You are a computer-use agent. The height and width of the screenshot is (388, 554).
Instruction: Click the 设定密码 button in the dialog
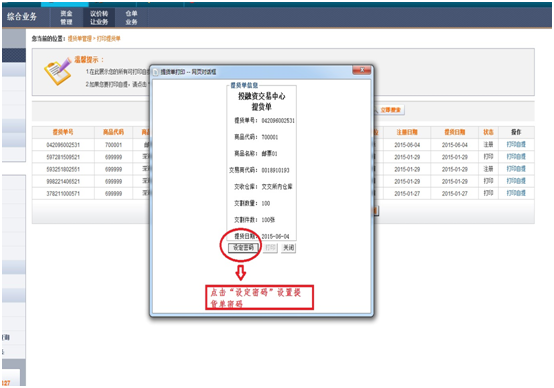[x=243, y=248]
